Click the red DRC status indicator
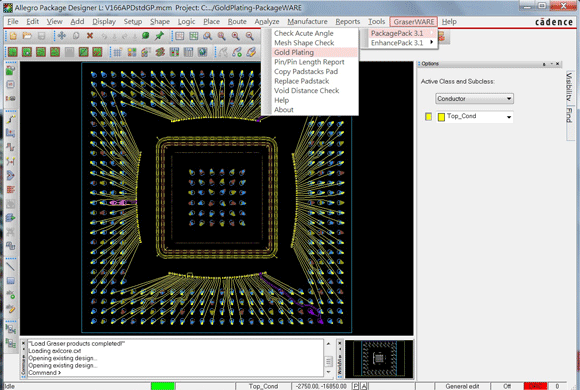 (535, 386)
